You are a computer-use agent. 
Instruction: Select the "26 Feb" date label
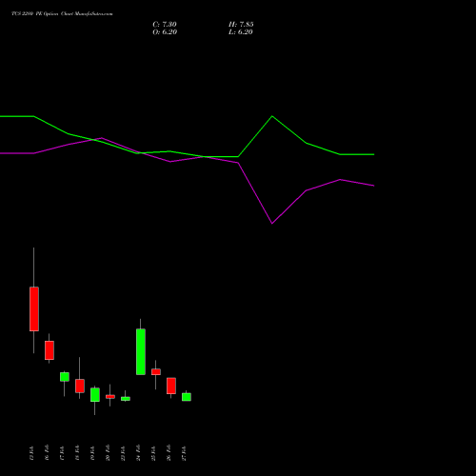[x=169, y=452]
